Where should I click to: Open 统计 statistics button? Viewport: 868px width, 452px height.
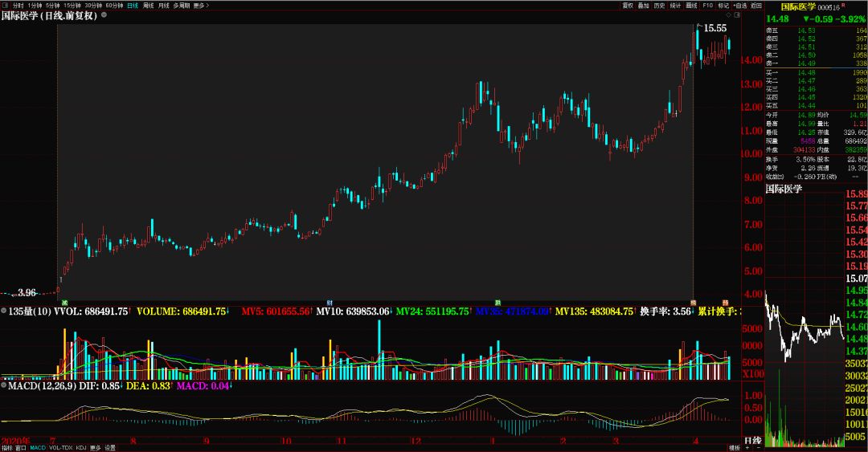pos(675,6)
